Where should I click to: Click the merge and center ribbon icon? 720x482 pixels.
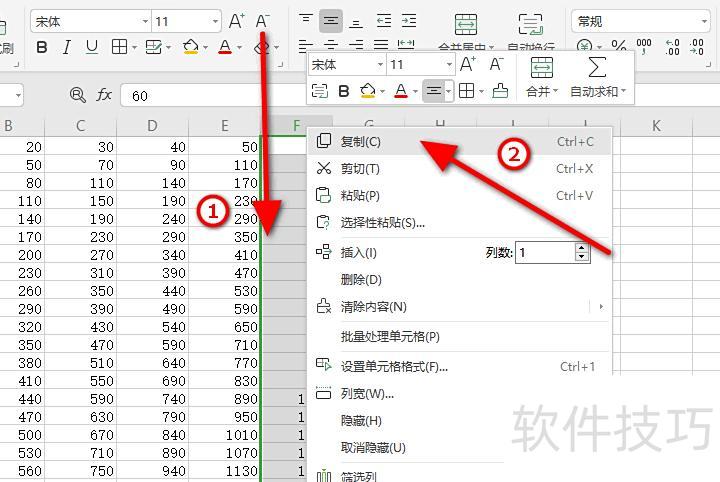(x=466, y=24)
